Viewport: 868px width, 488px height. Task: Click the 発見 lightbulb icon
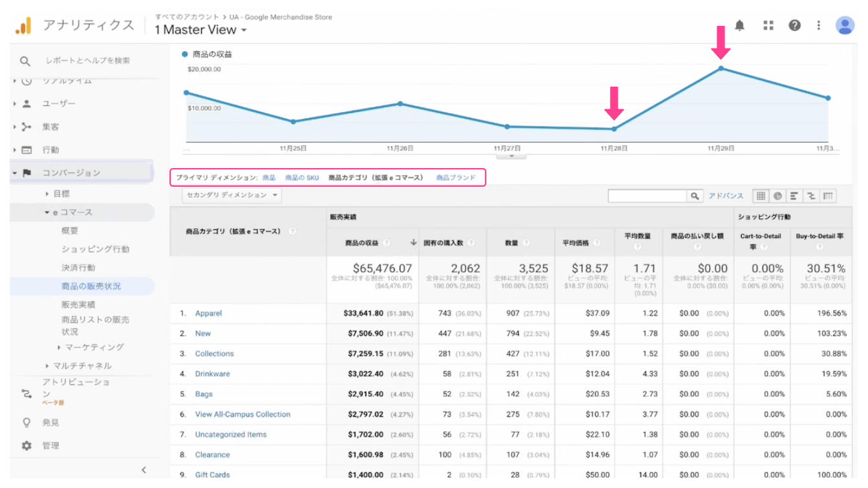pyautogui.click(x=27, y=422)
